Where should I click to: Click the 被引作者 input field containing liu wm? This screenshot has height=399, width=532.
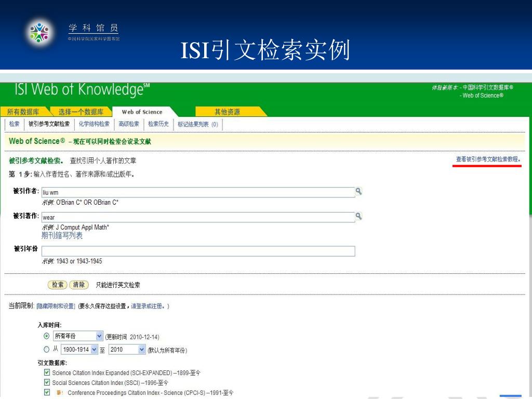pyautogui.click(x=198, y=192)
